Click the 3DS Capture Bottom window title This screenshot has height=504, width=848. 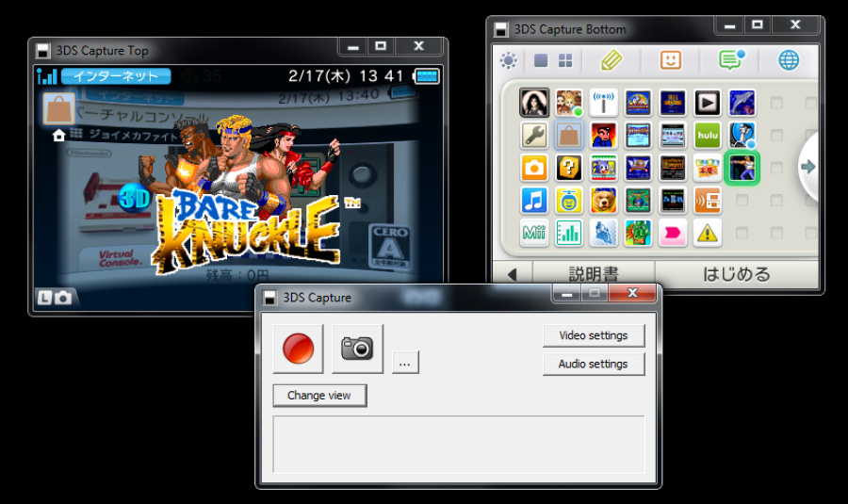point(570,29)
